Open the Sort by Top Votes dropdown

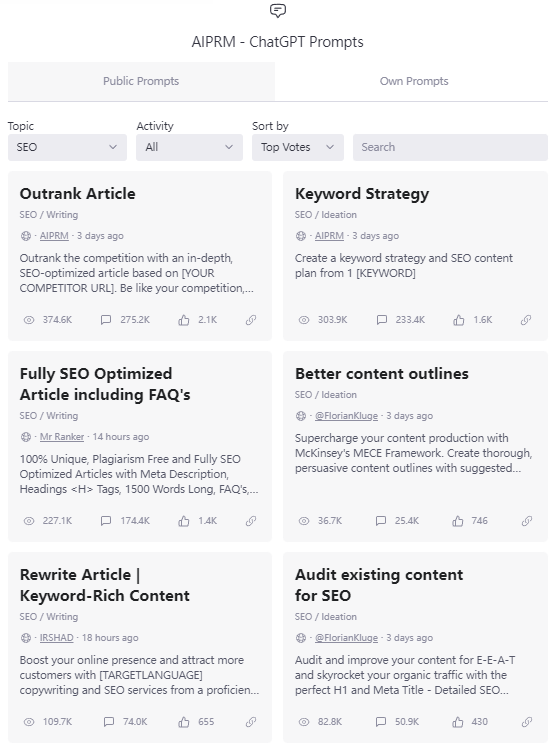(x=298, y=147)
